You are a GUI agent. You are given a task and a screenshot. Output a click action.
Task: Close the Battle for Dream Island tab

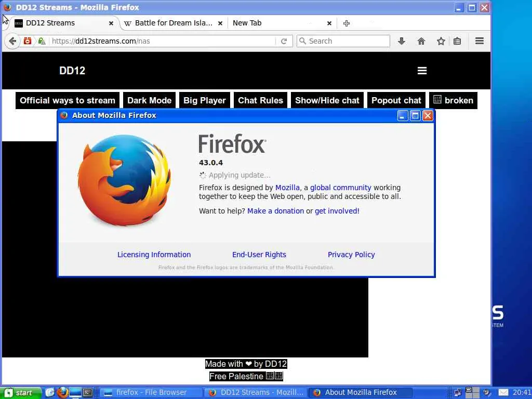tap(220, 23)
